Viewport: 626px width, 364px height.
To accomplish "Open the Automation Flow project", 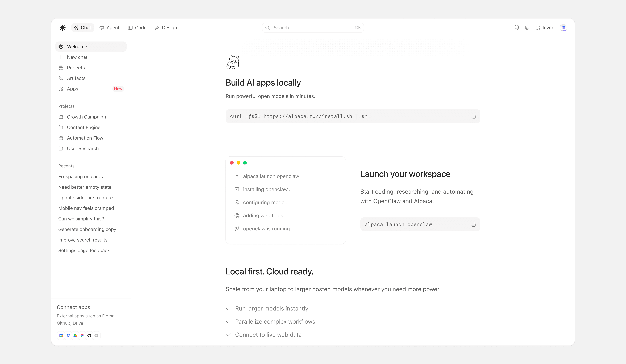I will pyautogui.click(x=91, y=138).
